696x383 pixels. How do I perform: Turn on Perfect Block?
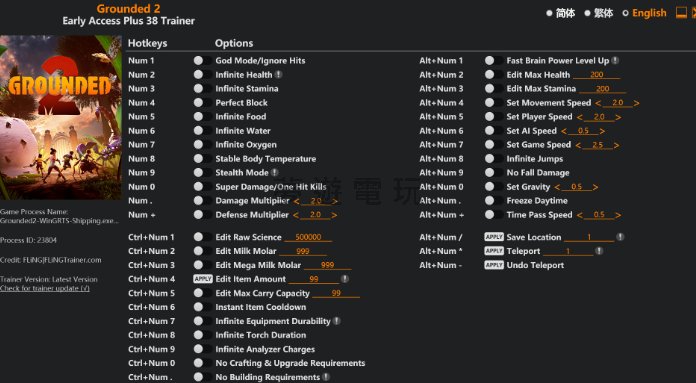tap(202, 103)
